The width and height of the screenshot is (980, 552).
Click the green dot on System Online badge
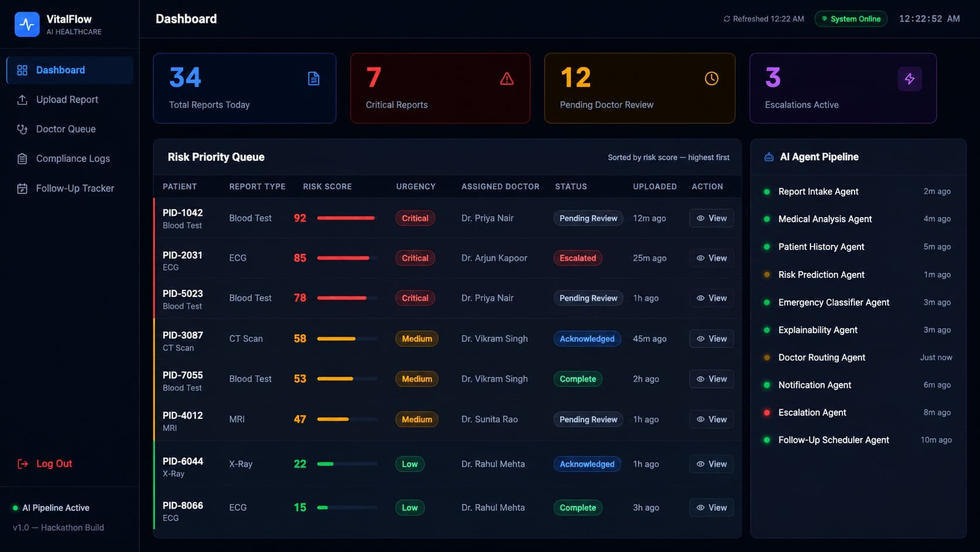pos(824,19)
